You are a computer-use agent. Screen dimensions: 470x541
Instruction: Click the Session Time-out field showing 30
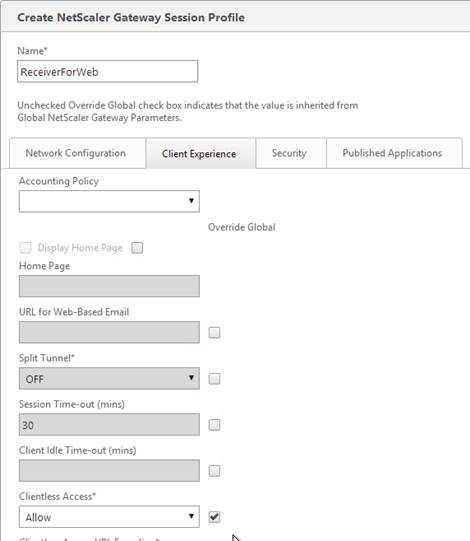109,424
